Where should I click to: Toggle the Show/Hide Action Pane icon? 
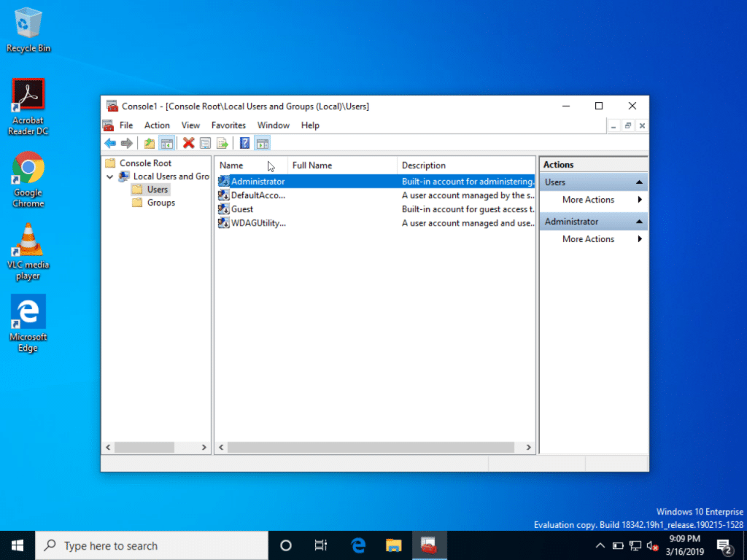[x=263, y=143]
